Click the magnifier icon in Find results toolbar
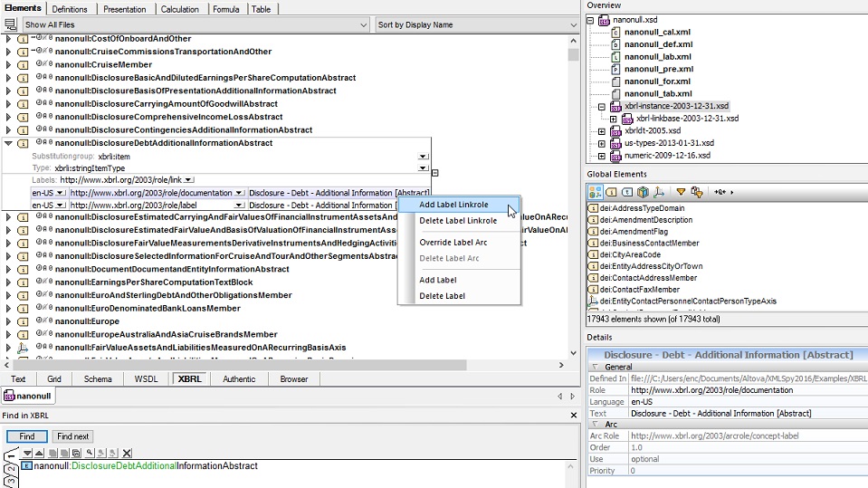 click(88, 453)
